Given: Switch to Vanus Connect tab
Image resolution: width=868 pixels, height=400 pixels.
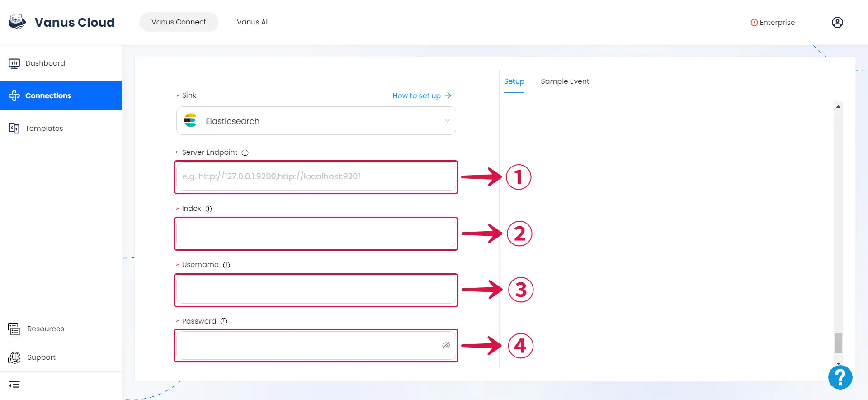Looking at the screenshot, I should [179, 22].
